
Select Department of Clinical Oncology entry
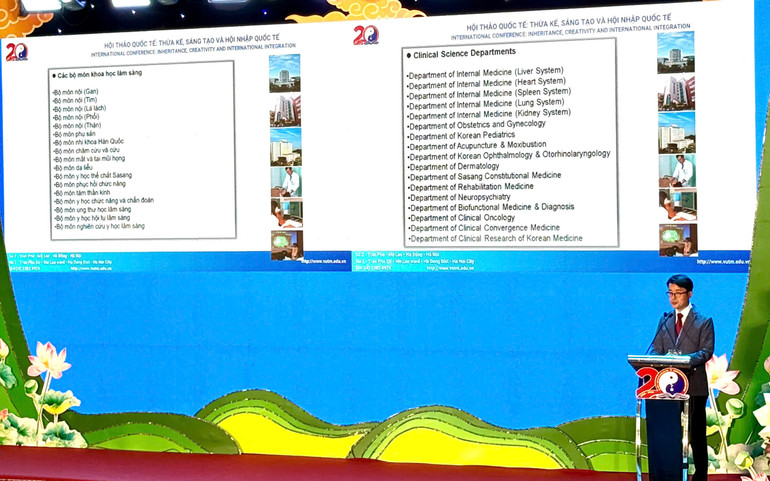coord(462,217)
